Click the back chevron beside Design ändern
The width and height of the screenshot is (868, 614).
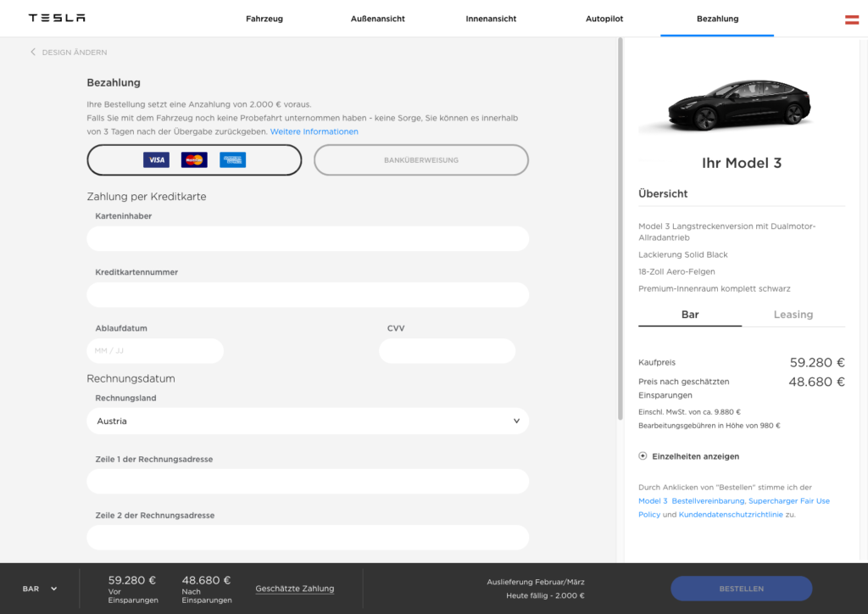click(x=33, y=52)
